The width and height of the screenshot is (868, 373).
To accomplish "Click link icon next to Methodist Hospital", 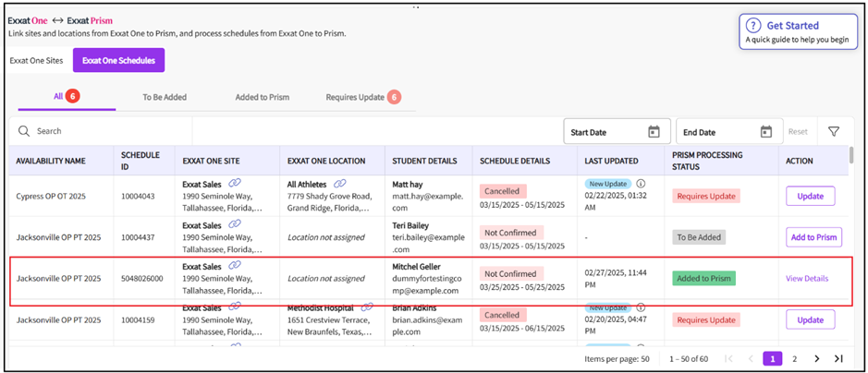I will tap(367, 307).
